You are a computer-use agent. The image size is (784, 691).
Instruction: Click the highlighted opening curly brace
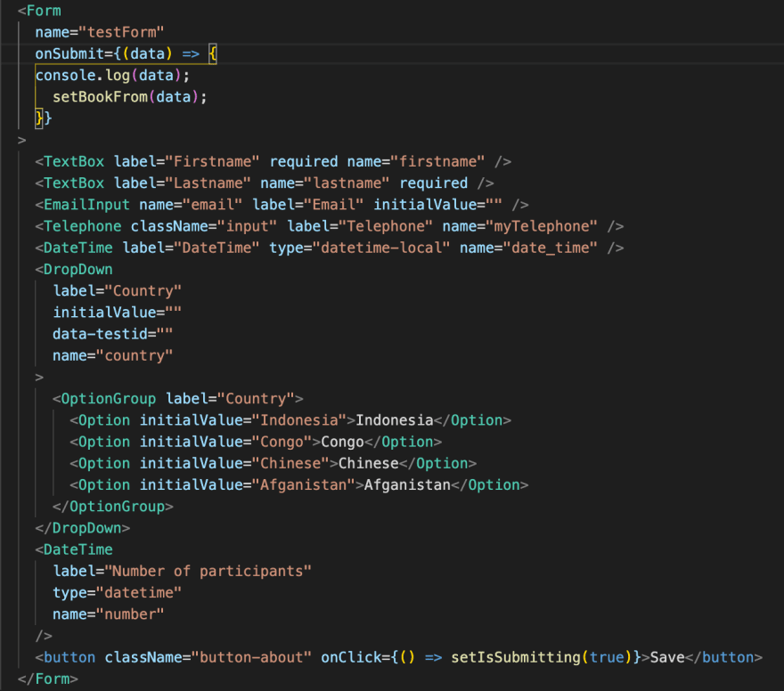click(x=213, y=53)
